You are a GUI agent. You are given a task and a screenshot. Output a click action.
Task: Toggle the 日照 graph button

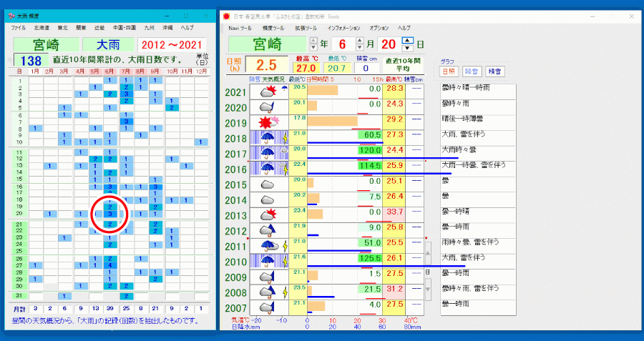448,71
